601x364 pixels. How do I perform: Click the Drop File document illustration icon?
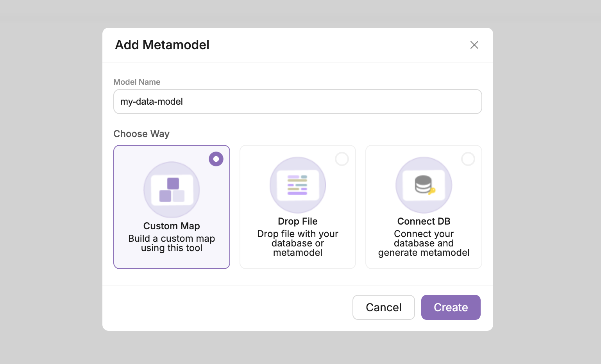coord(298,185)
